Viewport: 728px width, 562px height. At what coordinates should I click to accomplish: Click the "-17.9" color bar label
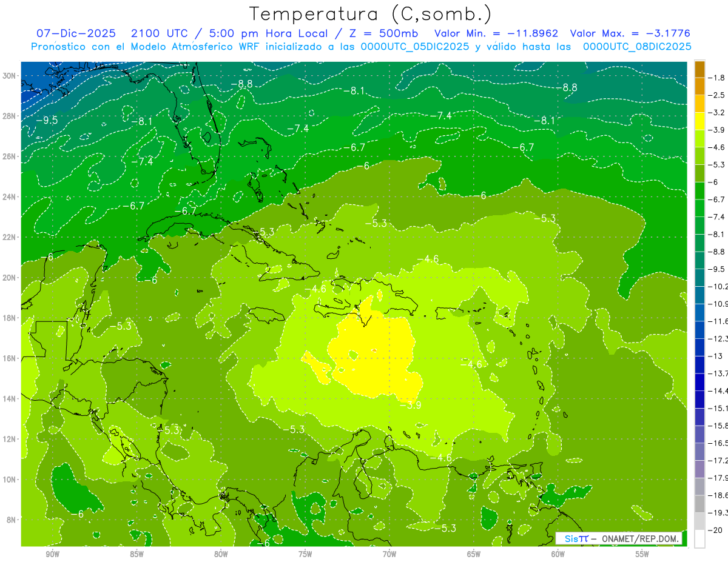718,478
